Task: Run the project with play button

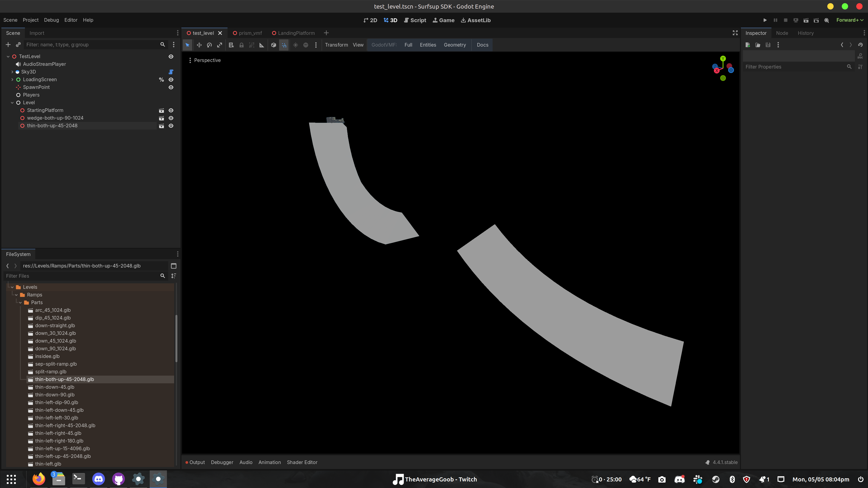Action: coord(765,20)
